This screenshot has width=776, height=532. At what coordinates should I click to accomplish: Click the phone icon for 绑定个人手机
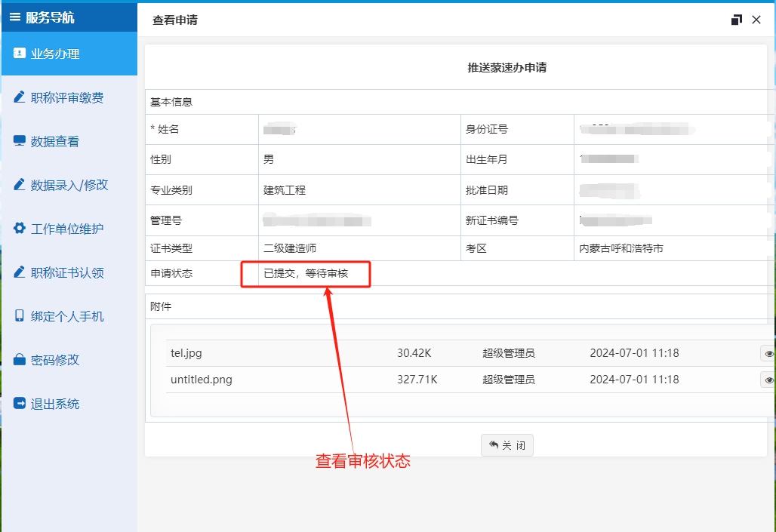[x=20, y=316]
